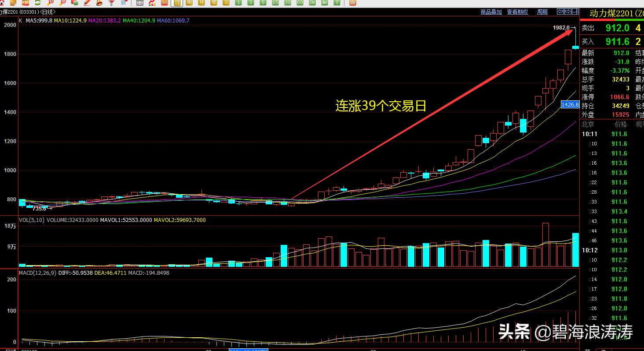The height and width of the screenshot is (351, 644).
Task: Go to next contract with right arrow
Action: 567,11
